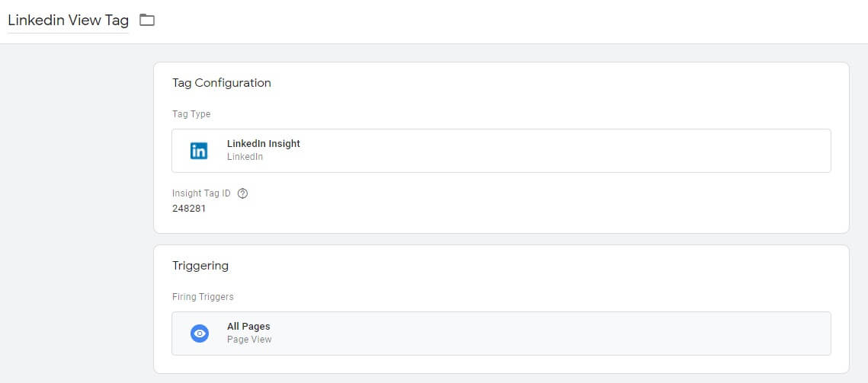Select the LinkedIn Insight tag type text
The width and height of the screenshot is (868, 383).
(264, 144)
